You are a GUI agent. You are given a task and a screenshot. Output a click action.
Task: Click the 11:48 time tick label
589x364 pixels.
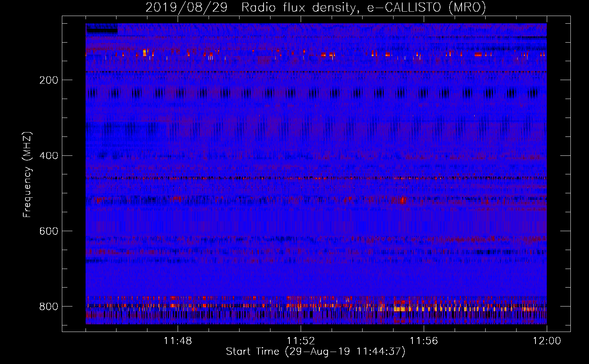point(178,341)
